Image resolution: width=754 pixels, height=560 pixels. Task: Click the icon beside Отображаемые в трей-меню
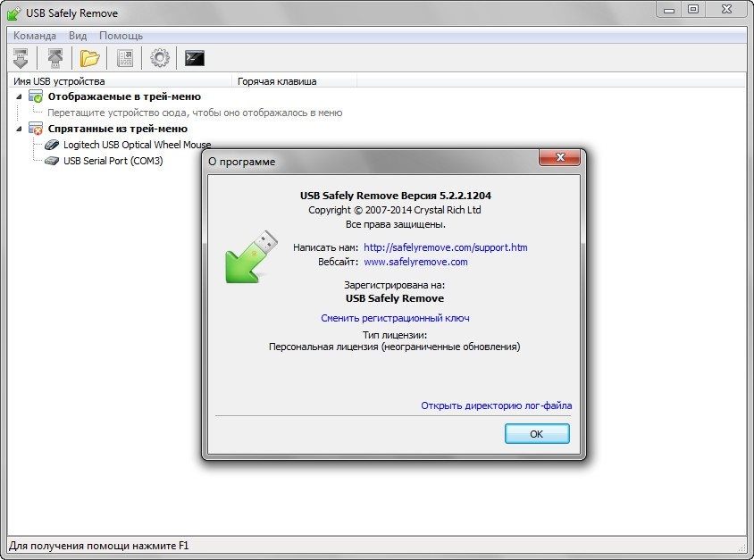click(x=36, y=96)
